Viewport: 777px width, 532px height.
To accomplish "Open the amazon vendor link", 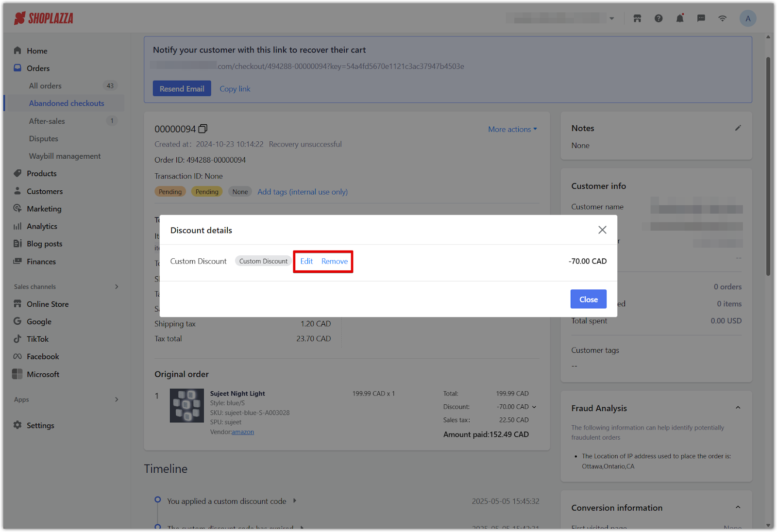I will [x=243, y=432].
